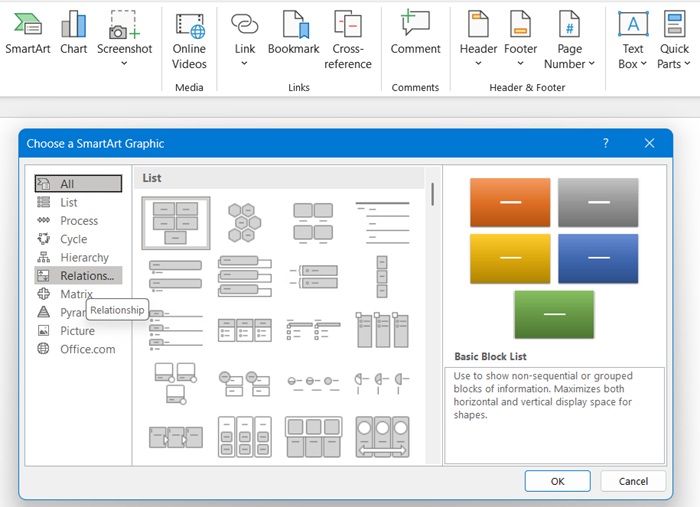Select the Relationship category
Image resolution: width=700 pixels, height=507 pixels.
point(78,275)
